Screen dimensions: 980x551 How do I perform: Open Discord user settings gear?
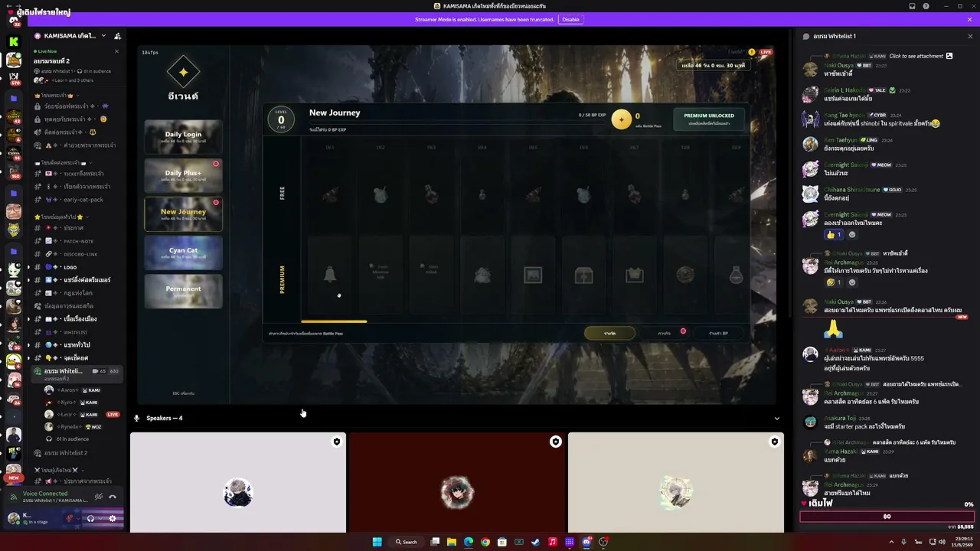pyautogui.click(x=113, y=518)
